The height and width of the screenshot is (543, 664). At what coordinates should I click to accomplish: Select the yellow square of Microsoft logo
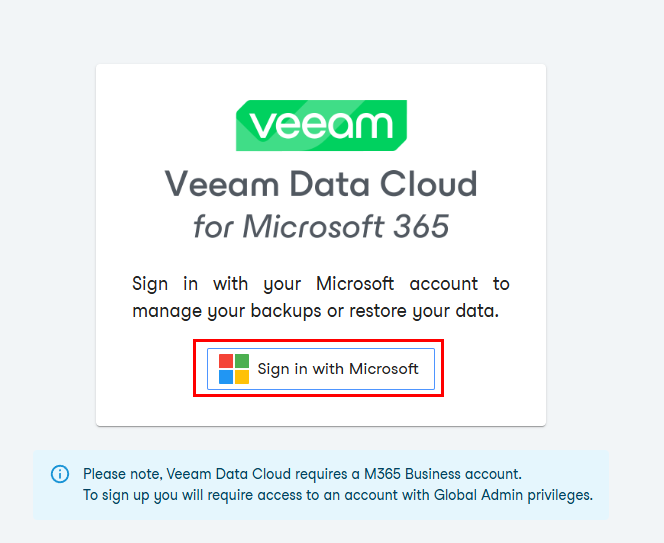click(242, 377)
